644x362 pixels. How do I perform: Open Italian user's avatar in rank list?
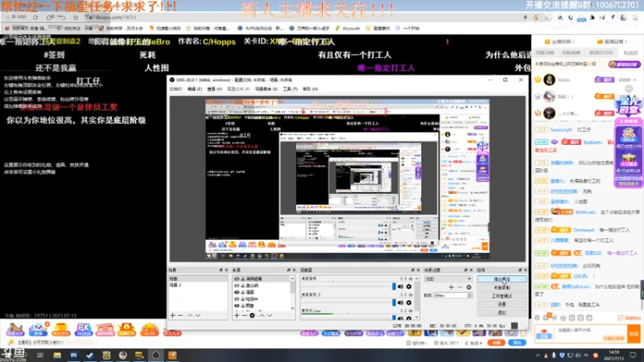pyautogui.click(x=549, y=80)
